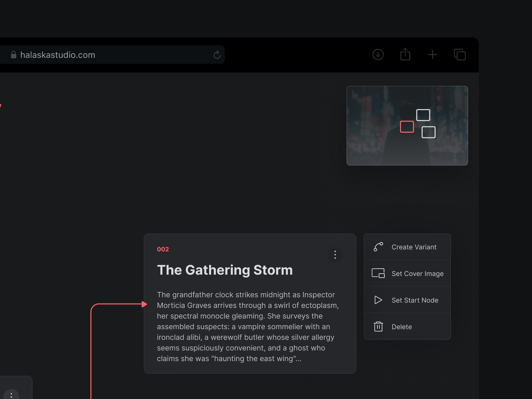The height and width of the screenshot is (399, 532).
Task: Choose Set Cover Image from the menu
Action: (407, 273)
